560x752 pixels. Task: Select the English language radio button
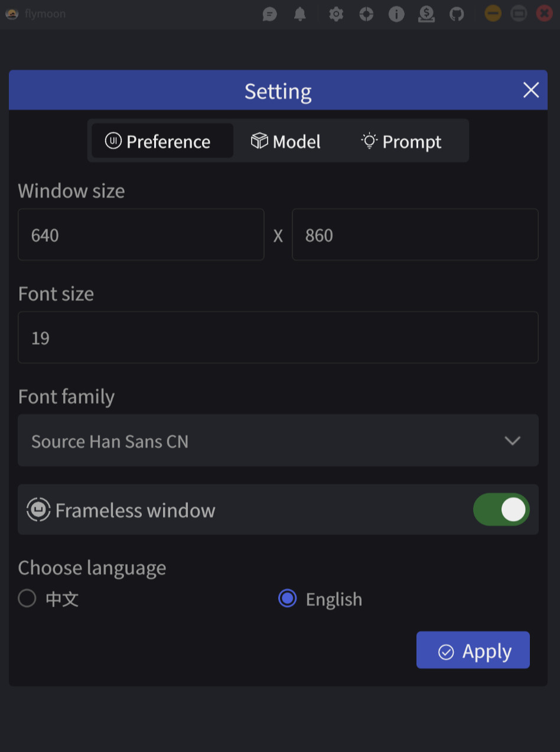(288, 599)
